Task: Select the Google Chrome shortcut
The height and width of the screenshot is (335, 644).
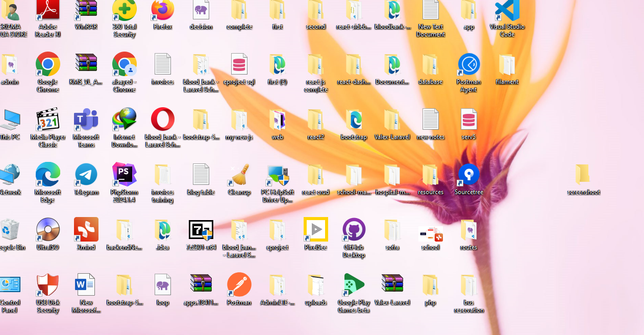Action: pos(48,64)
